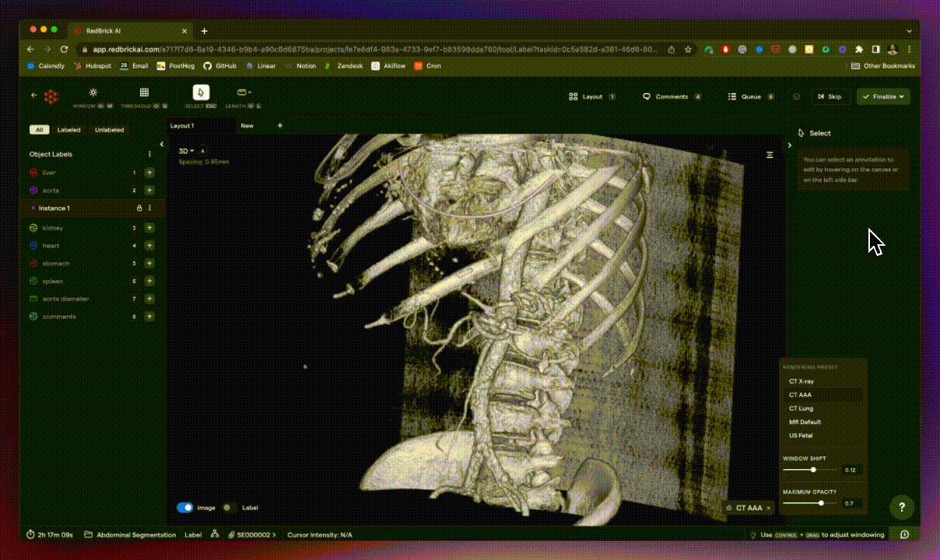Open the GitHub bookmark
Screen dimensions: 940x560
219,66
